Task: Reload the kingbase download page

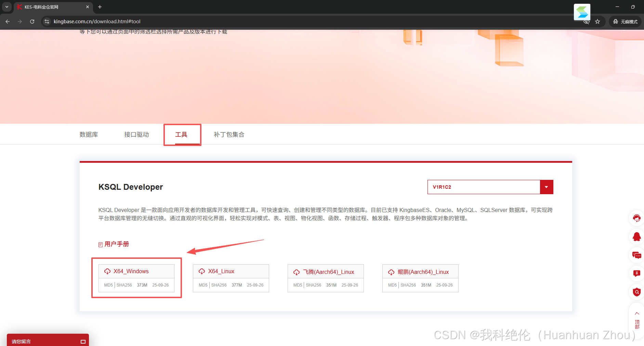Action: click(32, 22)
